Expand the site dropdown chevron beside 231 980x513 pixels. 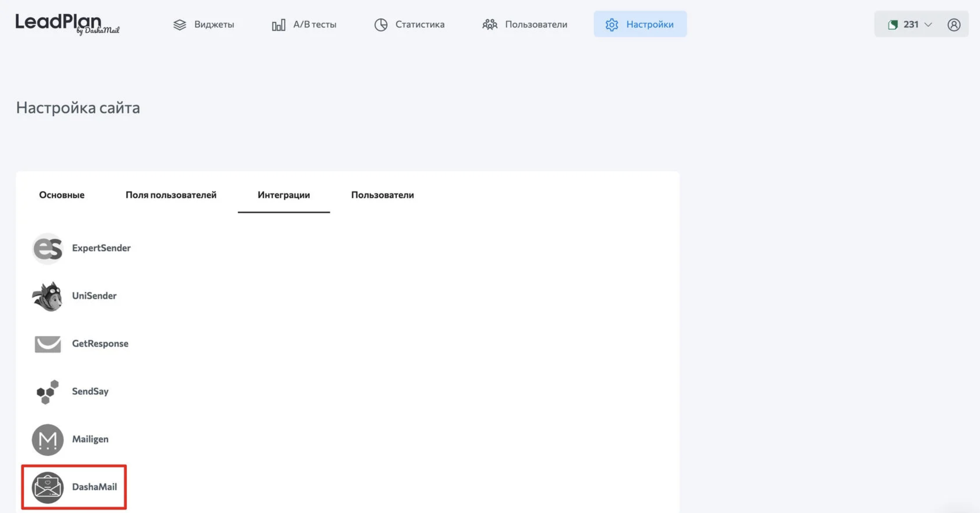tap(928, 25)
